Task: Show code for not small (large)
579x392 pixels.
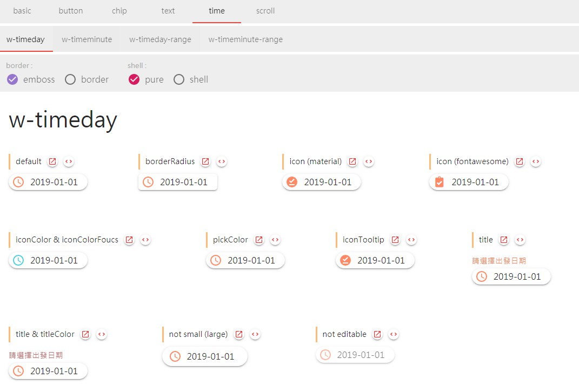Action: coord(255,334)
